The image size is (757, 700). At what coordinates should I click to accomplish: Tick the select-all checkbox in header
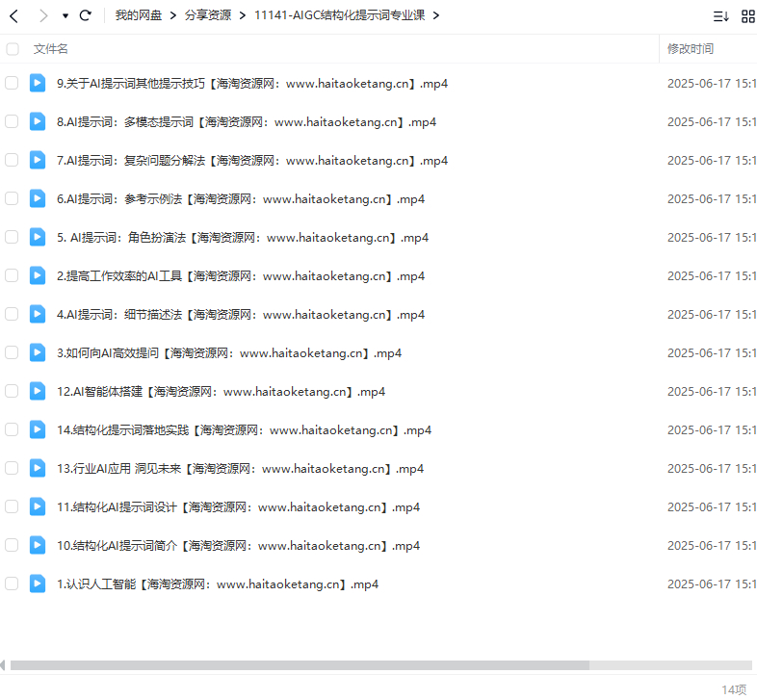[13, 49]
